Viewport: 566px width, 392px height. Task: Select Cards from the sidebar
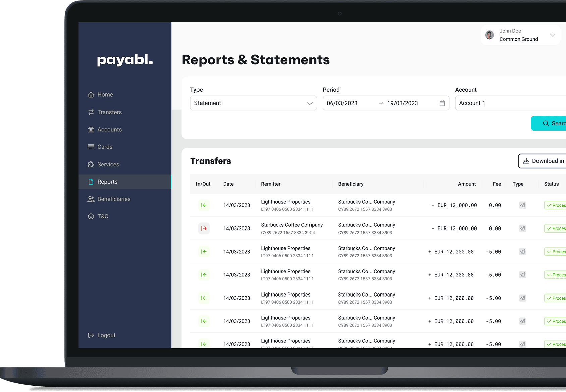[105, 147]
